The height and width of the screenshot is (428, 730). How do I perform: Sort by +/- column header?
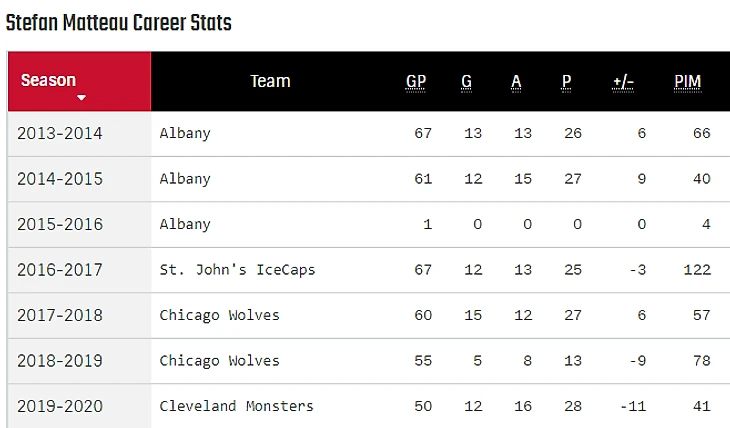point(623,81)
